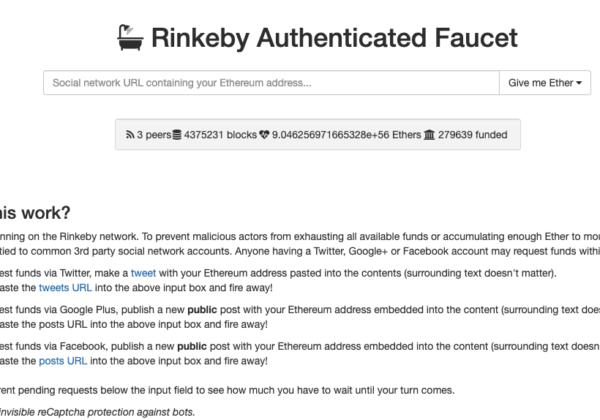Click the bold 'public' word in Facebook line
This screenshot has width=600, height=420.
192,346
